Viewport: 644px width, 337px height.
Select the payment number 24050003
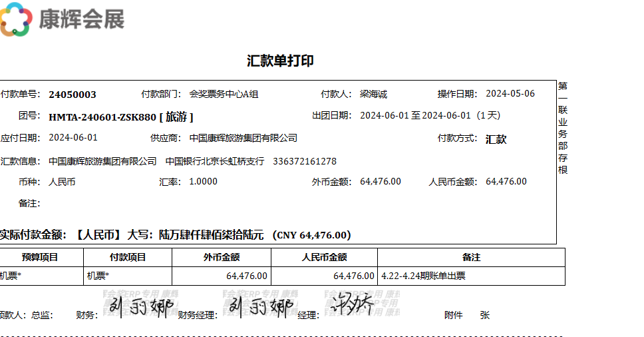73,95
